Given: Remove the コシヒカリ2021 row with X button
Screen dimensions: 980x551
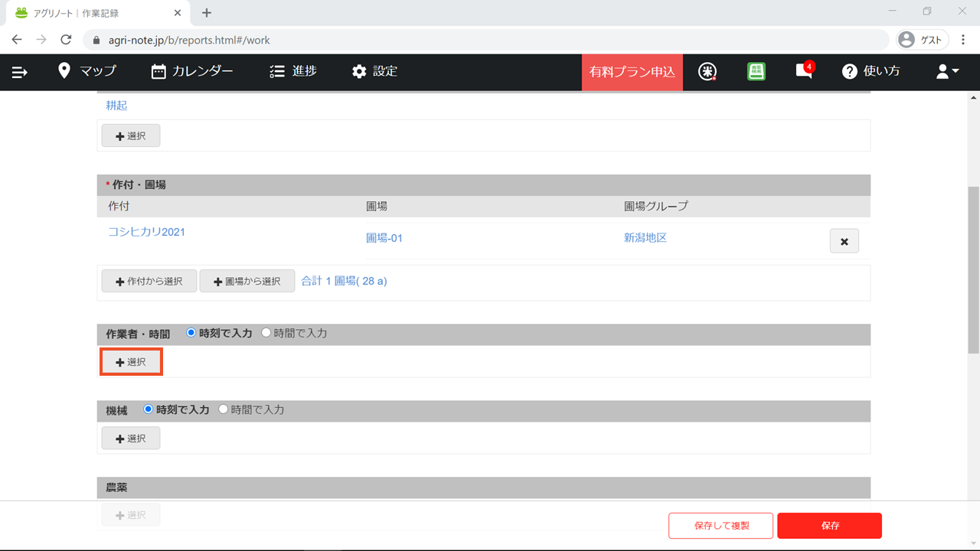Looking at the screenshot, I should tap(844, 241).
